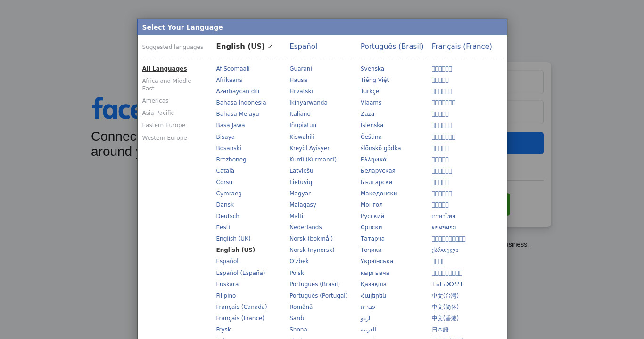Switch to Dansk
The height and width of the screenshot is (339, 644).
(x=225, y=205)
